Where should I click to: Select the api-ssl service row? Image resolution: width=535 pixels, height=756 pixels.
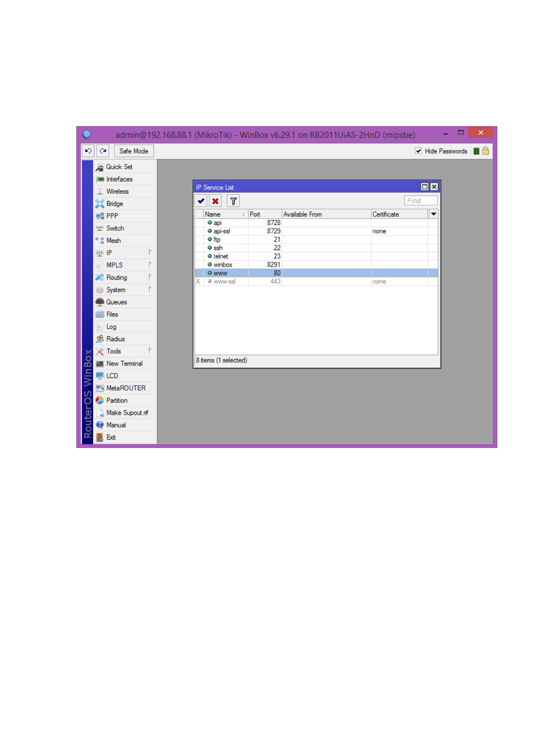click(x=316, y=231)
